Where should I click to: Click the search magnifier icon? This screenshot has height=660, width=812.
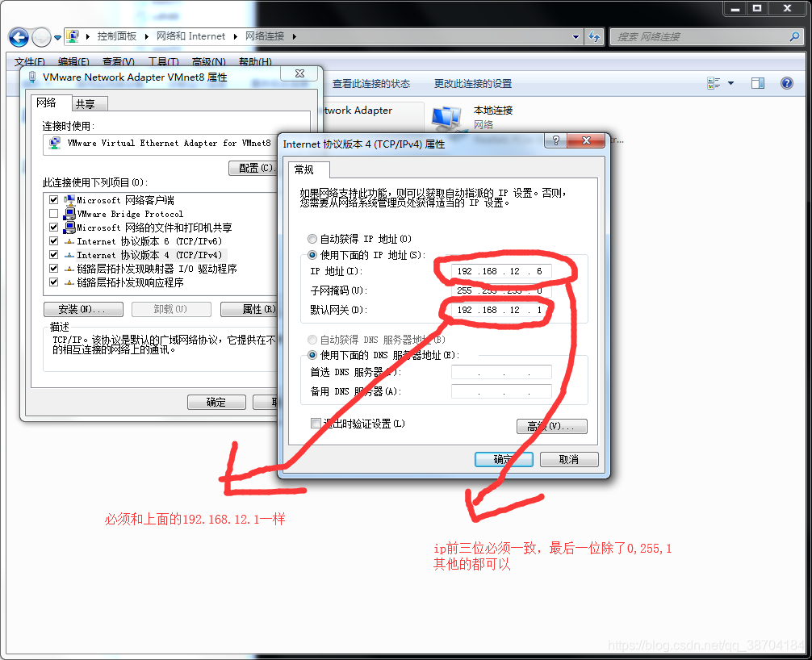[x=794, y=36]
